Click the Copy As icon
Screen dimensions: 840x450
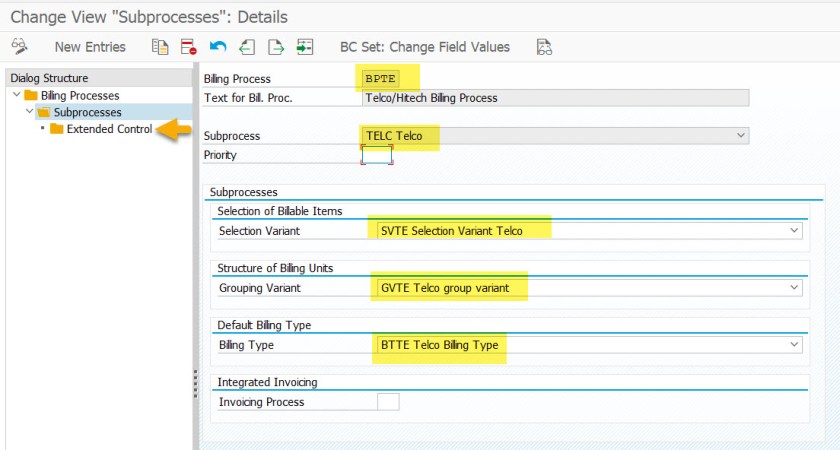pos(159,47)
